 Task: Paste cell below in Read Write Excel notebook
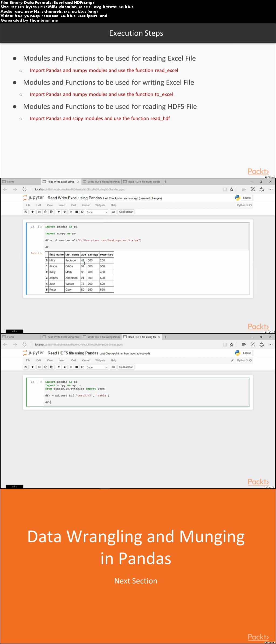tap(52, 212)
